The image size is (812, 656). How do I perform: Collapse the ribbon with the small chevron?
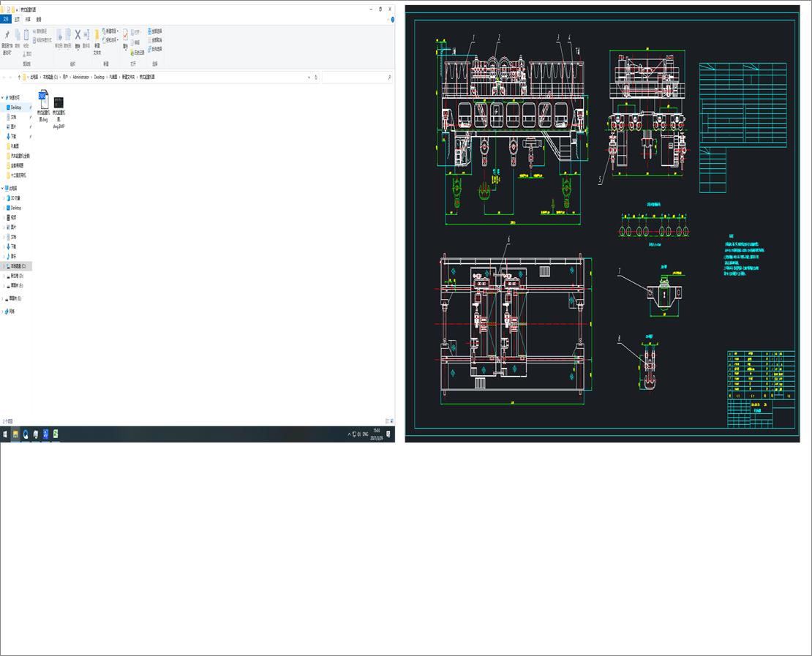click(388, 19)
